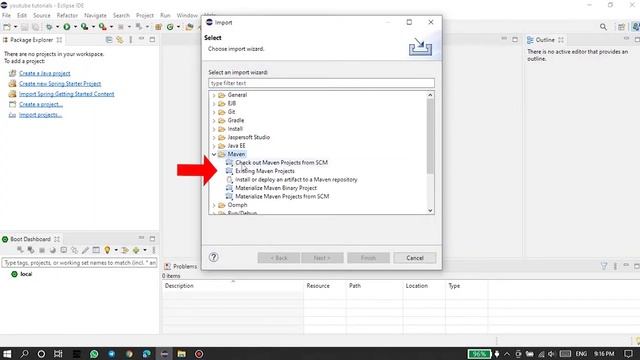Image resolution: width=640 pixels, height=360 pixels.
Task: Click the 'Create a project...' link
Action: coord(41,104)
